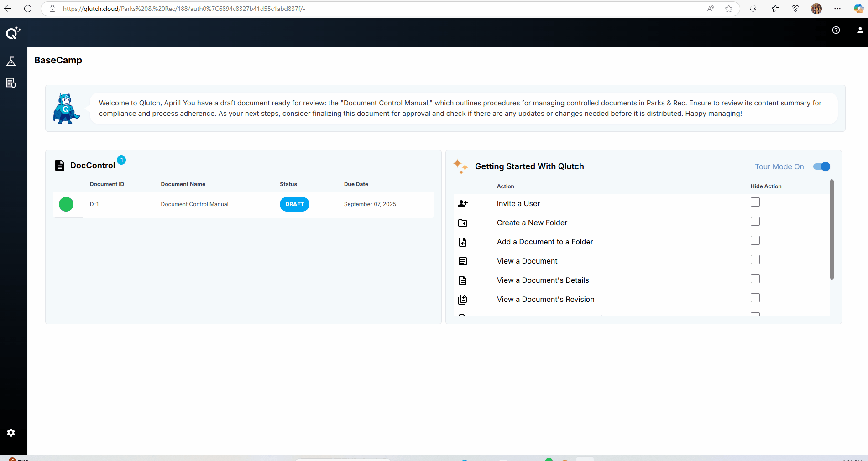868x461 pixels.
Task: Click the read aloud icon in address bar
Action: click(711, 9)
